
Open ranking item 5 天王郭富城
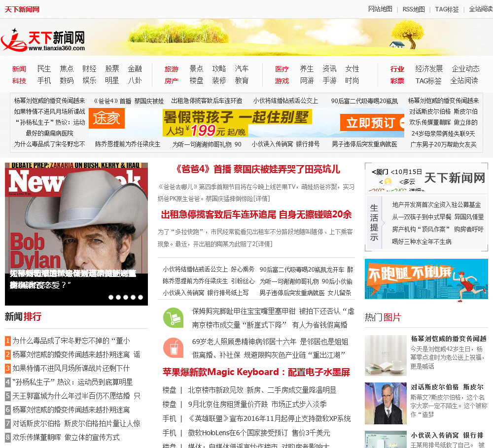point(76,396)
